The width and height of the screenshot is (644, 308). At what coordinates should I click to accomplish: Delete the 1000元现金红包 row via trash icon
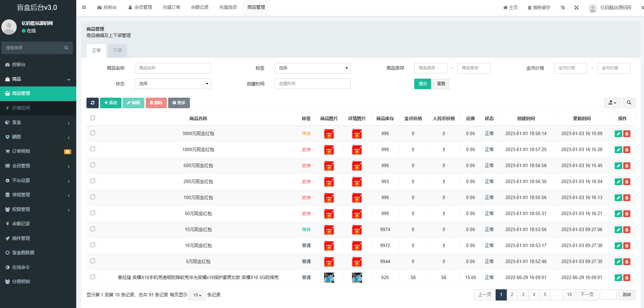[x=627, y=150]
